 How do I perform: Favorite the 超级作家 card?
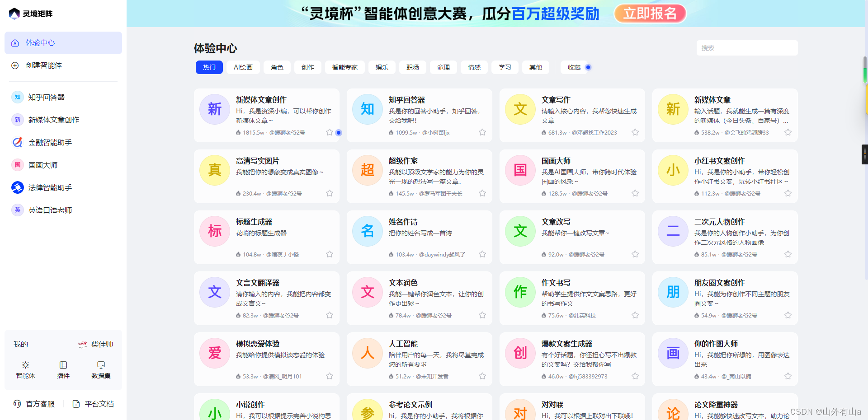(482, 193)
